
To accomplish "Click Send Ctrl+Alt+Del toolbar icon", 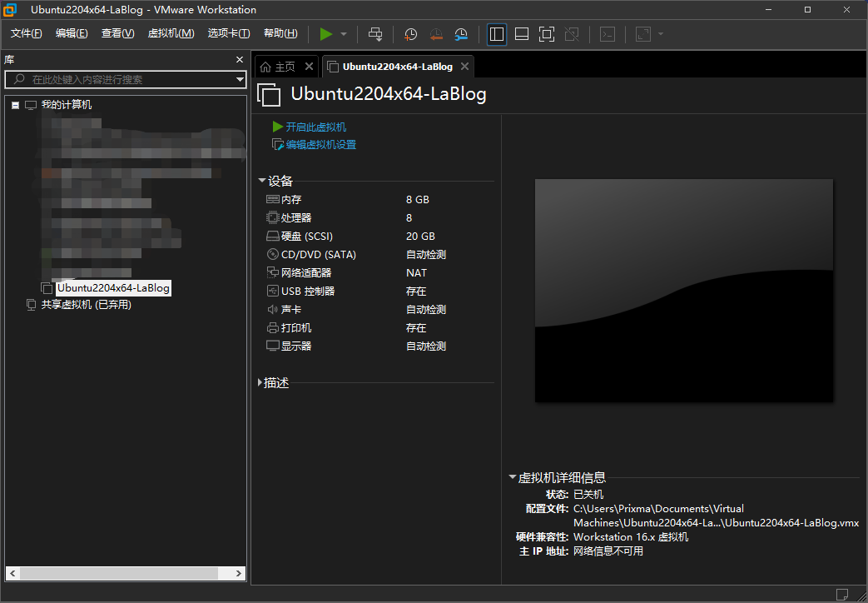I will pyautogui.click(x=375, y=34).
